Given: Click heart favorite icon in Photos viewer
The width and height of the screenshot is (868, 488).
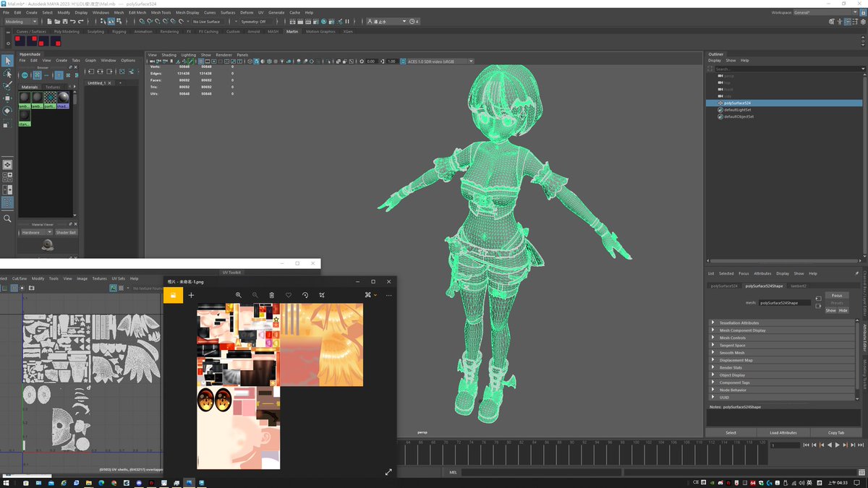Looking at the screenshot, I should pos(289,295).
